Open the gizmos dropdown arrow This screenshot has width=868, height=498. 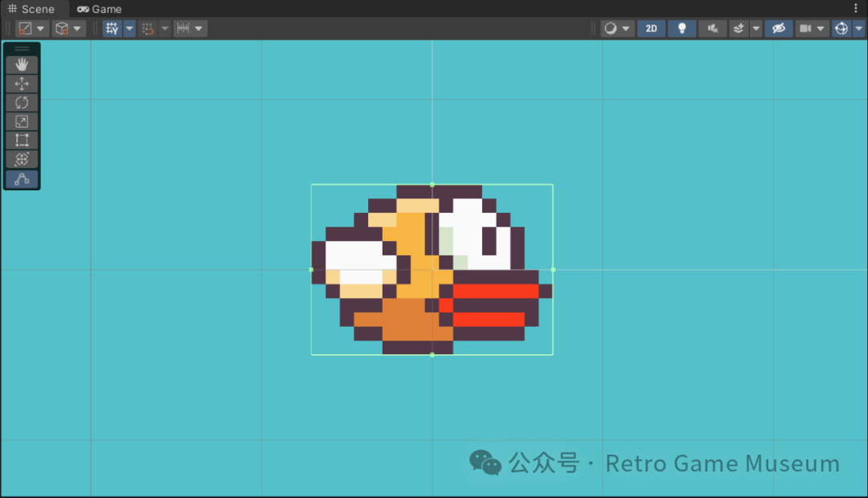pos(858,28)
